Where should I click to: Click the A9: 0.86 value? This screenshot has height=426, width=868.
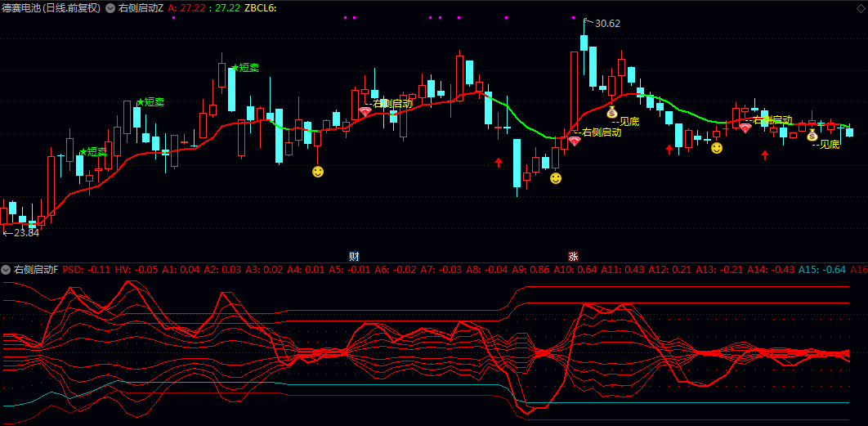(531, 271)
